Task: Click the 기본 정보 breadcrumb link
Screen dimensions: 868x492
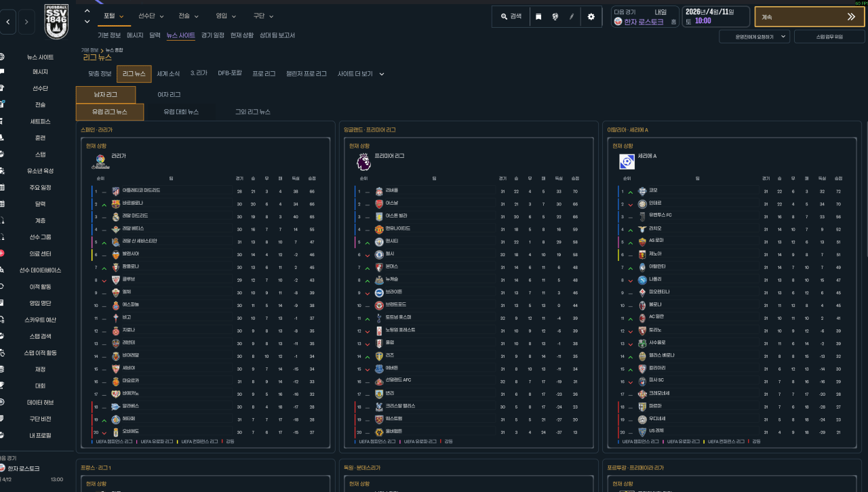Action: 90,50
